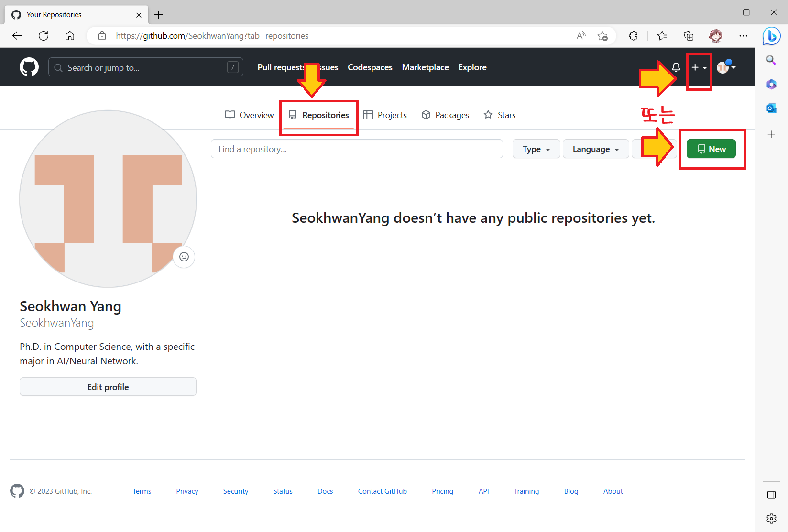Screen dimensions: 788x532
Task: Open the Microsoft 365 sidebar icon
Action: pyautogui.click(x=771, y=85)
